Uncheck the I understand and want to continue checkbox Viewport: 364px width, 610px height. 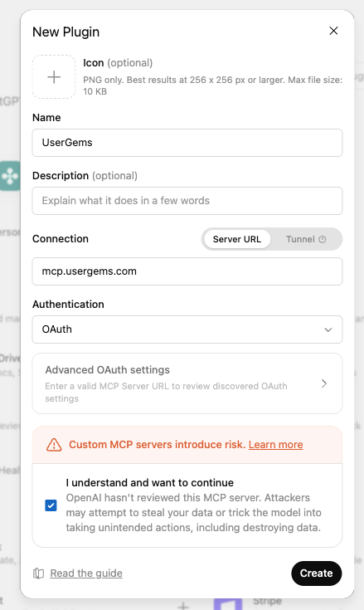click(x=51, y=505)
